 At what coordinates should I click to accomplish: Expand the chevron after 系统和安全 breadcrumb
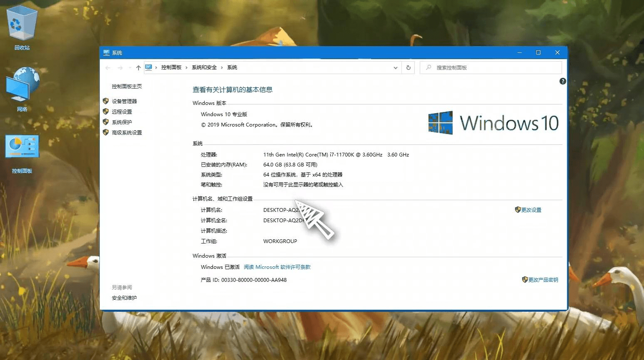(222, 67)
